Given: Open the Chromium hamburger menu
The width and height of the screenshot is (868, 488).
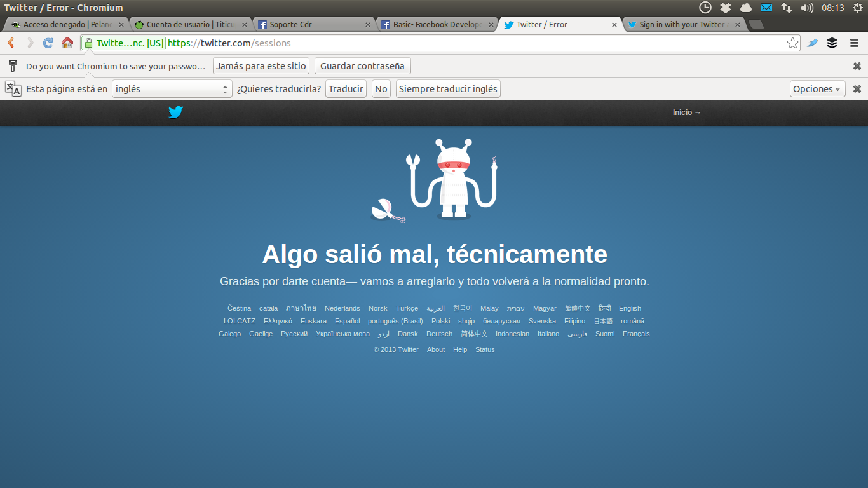Looking at the screenshot, I should pos(854,43).
